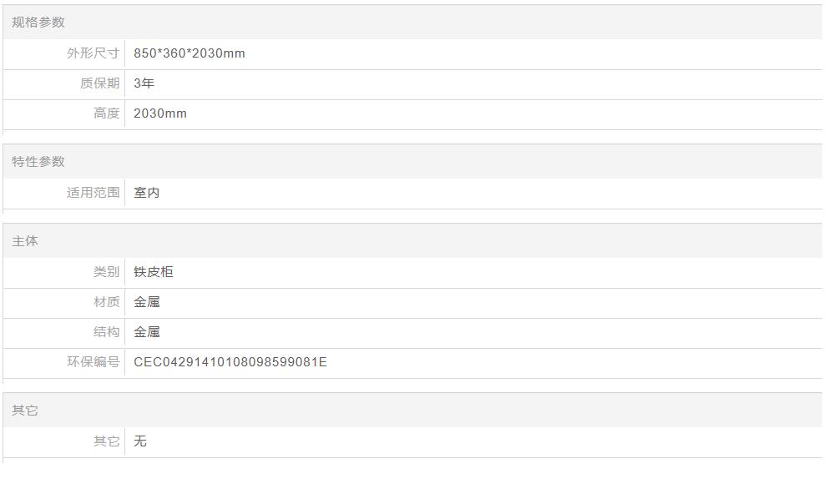This screenshot has width=829, height=504.
Task: Click the 类别 label
Action: 106,272
